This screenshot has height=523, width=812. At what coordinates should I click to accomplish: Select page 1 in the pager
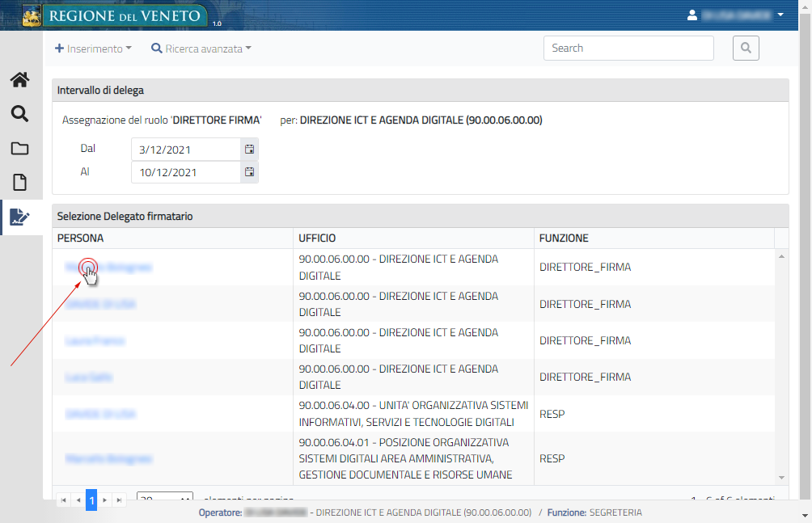(91, 500)
